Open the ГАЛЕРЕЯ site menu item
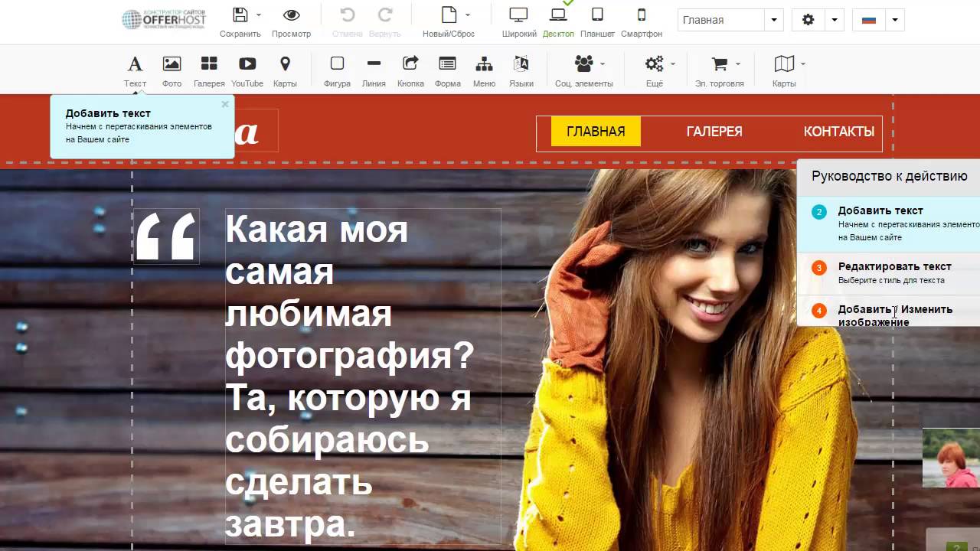980x551 pixels. pyautogui.click(x=714, y=132)
